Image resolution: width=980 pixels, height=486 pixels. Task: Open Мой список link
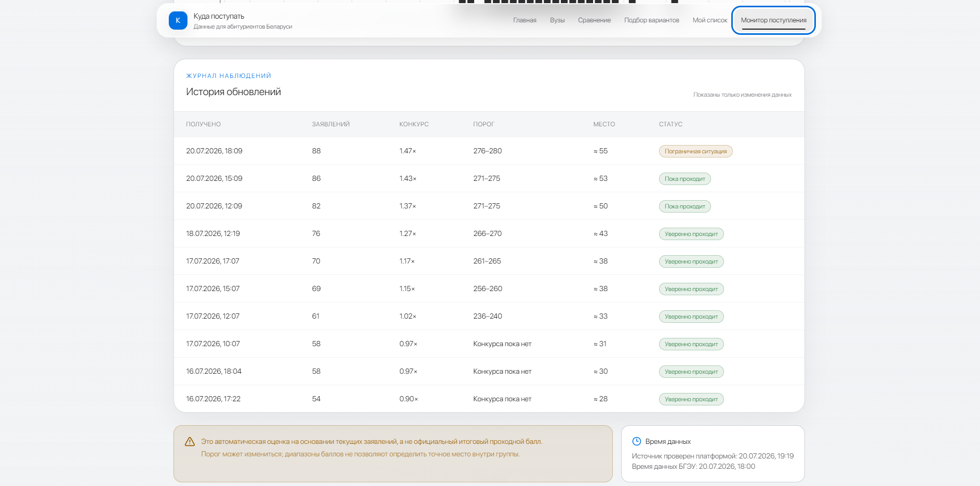point(710,20)
